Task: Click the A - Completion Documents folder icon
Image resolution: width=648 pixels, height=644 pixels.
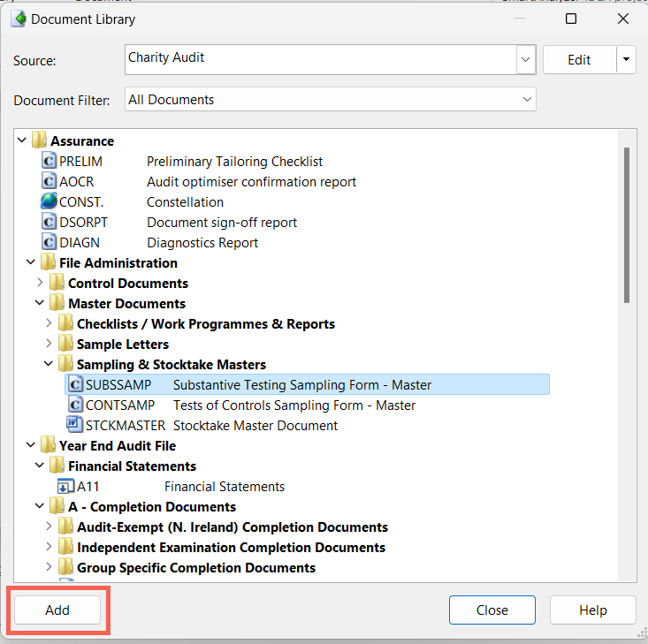Action: [x=57, y=505]
